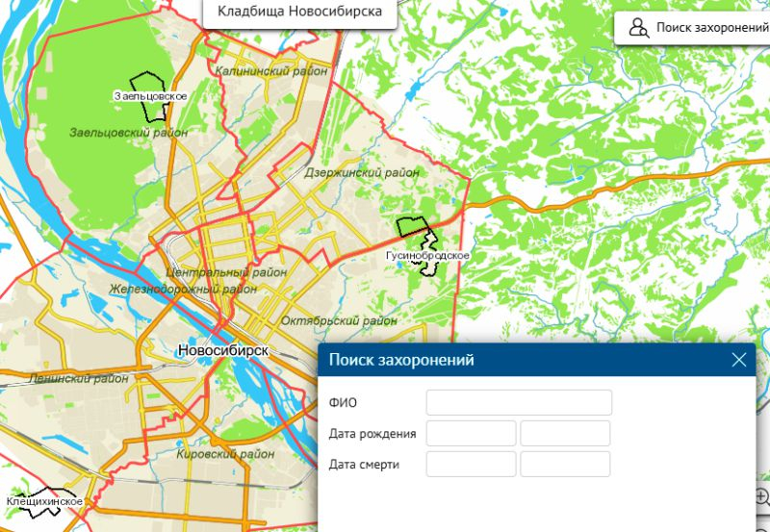Click the Кировский район label

click(225, 454)
